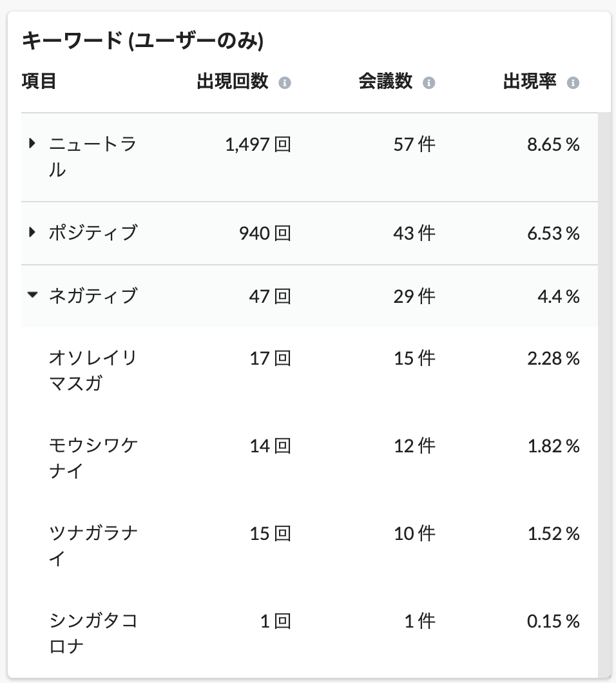This screenshot has height=683, width=616.
Task: Select the ニュートラル category label
Action: (93, 157)
